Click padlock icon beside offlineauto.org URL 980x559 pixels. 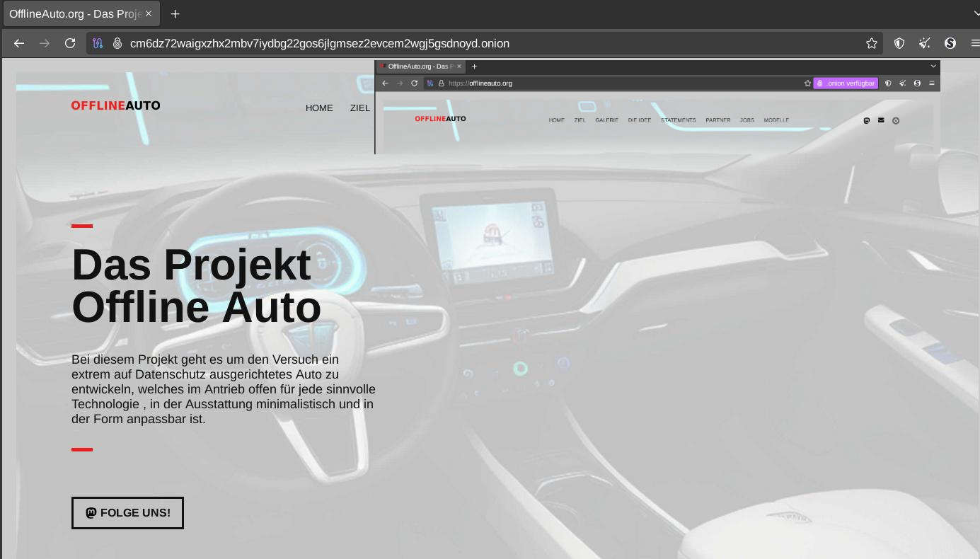(x=441, y=83)
